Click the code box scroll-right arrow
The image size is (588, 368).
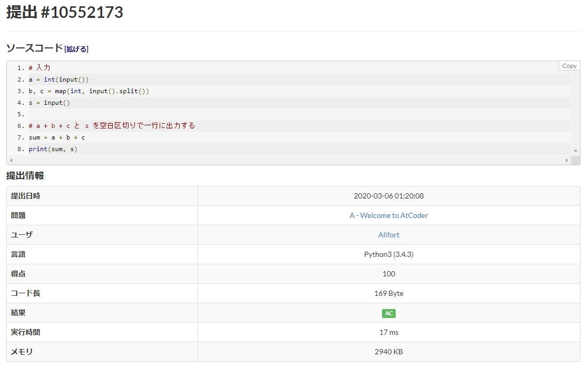coord(566,160)
